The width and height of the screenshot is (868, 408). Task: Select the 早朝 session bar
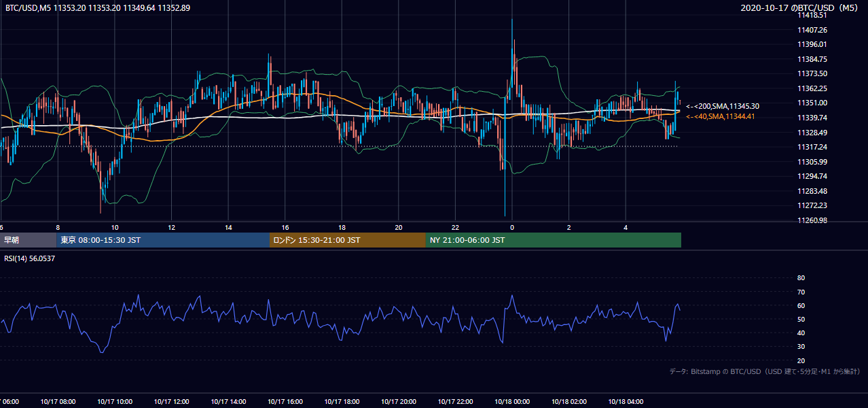pos(28,240)
